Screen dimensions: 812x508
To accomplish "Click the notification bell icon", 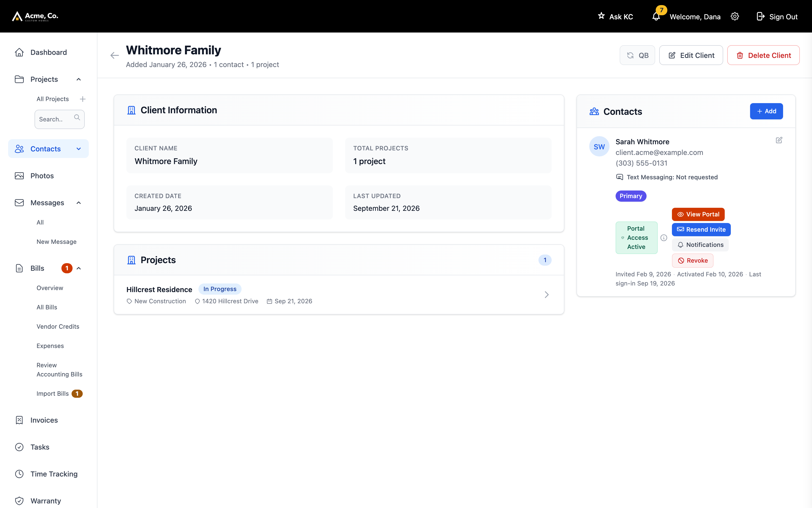I will coord(656,17).
